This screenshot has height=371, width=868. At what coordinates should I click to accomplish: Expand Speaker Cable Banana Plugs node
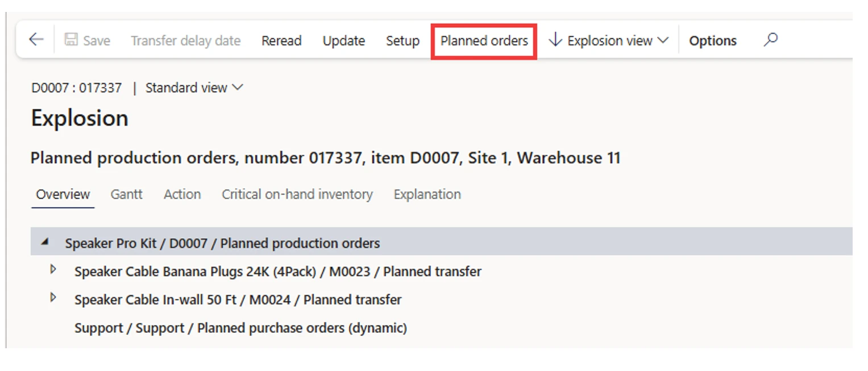pyautogui.click(x=53, y=270)
